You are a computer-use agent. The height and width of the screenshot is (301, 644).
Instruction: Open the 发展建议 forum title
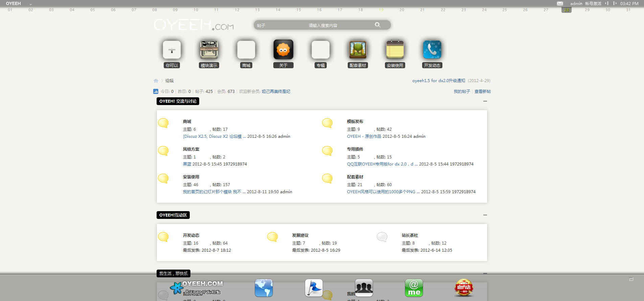tap(300, 235)
